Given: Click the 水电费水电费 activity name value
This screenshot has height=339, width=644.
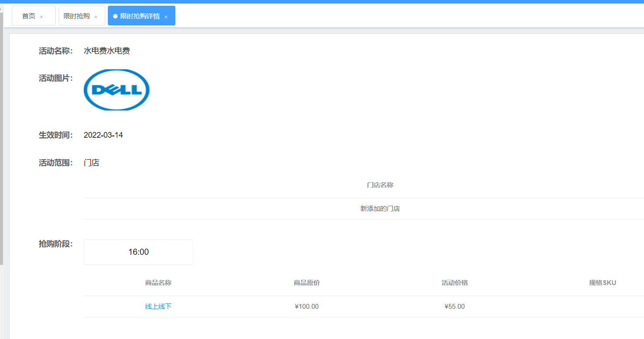Looking at the screenshot, I should [x=107, y=51].
